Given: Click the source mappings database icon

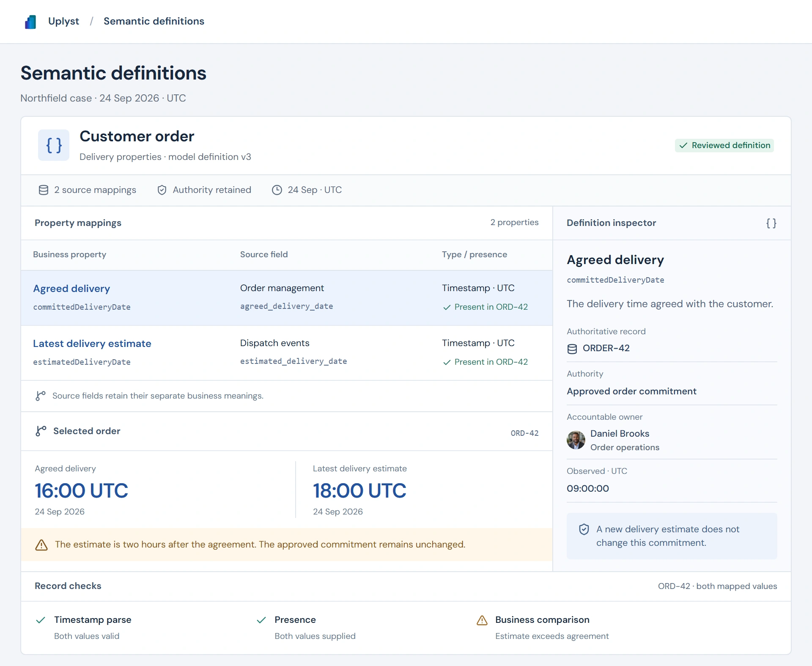Looking at the screenshot, I should [x=44, y=190].
